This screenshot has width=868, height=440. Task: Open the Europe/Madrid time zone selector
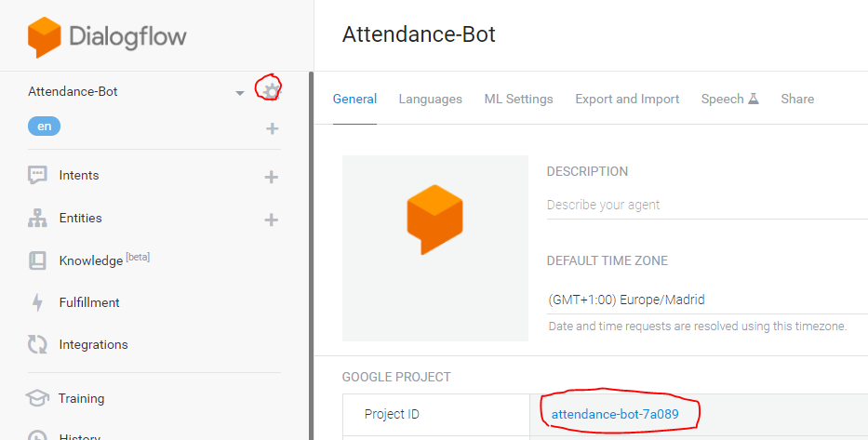tap(707, 300)
